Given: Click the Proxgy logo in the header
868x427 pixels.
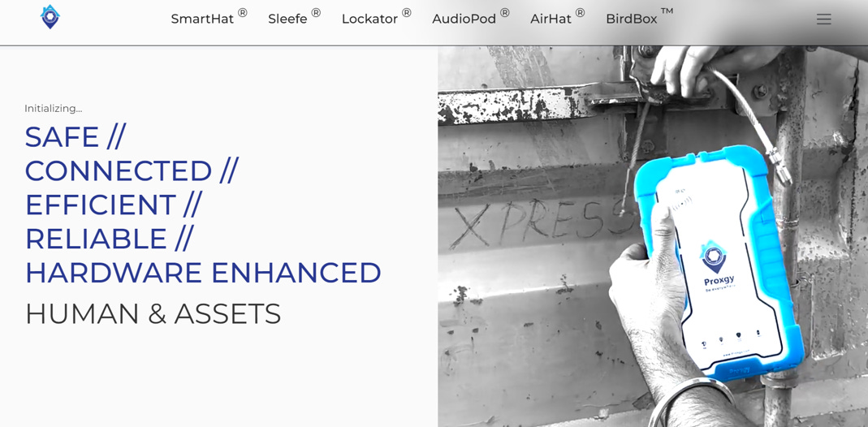Looking at the screenshot, I should coord(50,16).
